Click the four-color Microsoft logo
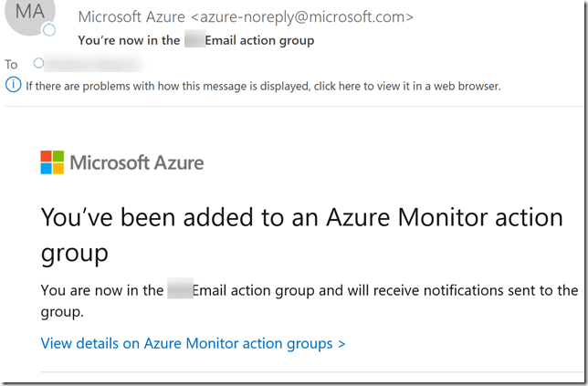 [x=52, y=162]
